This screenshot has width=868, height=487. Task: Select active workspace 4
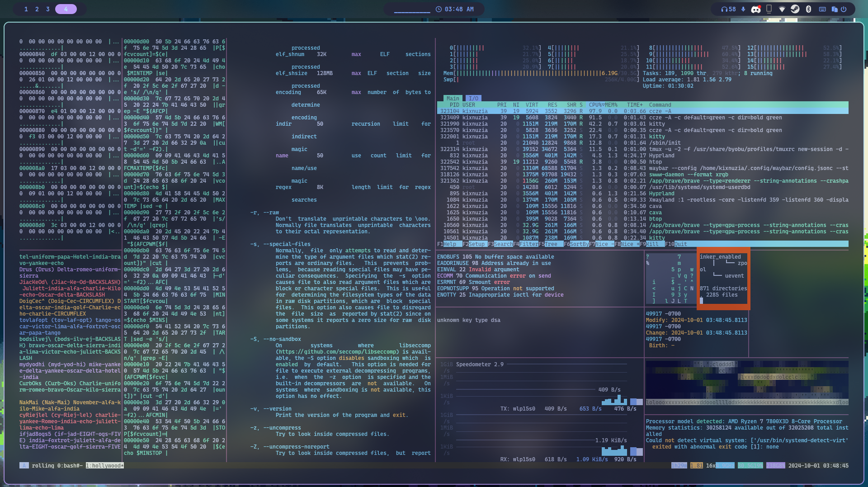point(66,9)
